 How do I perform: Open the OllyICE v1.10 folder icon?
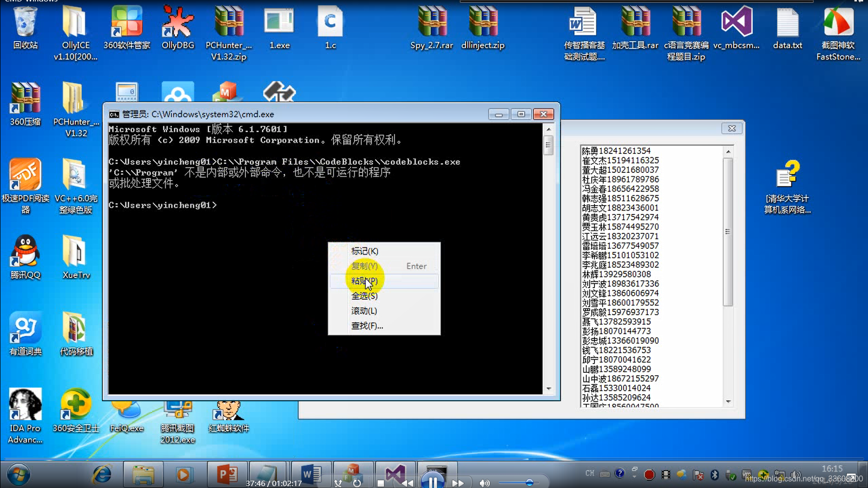tap(76, 32)
